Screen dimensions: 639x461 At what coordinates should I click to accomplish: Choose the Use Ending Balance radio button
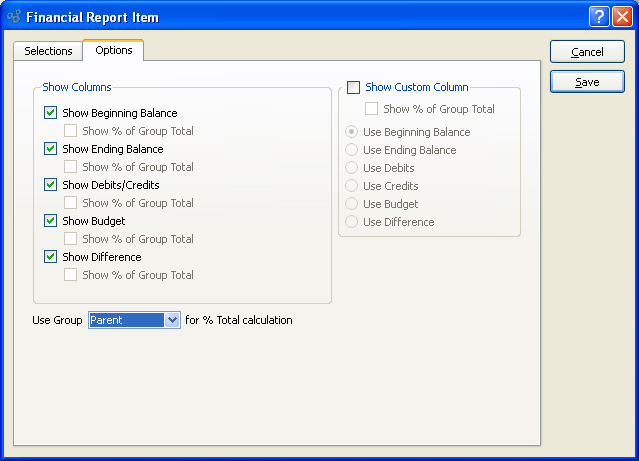[351, 150]
